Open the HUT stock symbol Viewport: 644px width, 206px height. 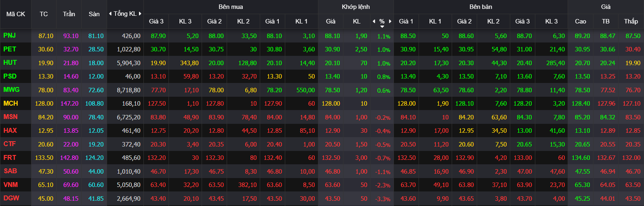pyautogui.click(x=10, y=63)
